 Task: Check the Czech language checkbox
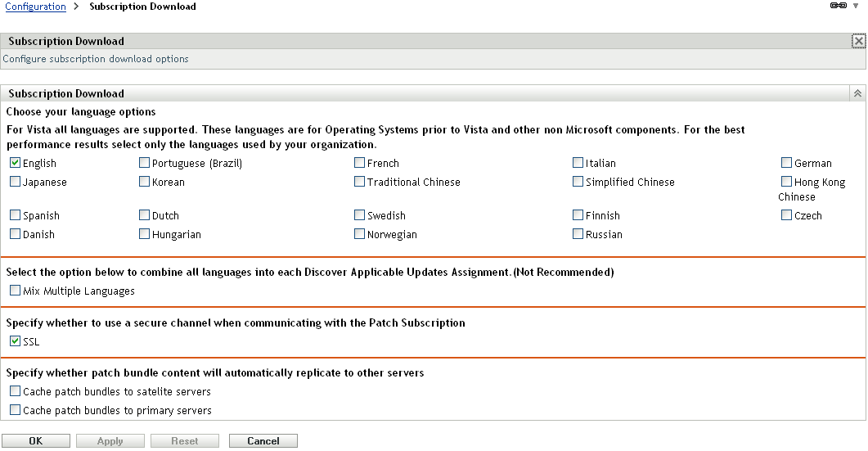coord(787,215)
